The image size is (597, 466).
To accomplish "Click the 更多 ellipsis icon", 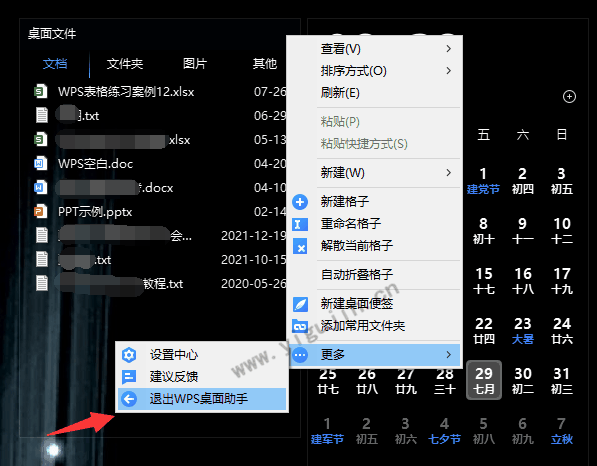I will click(x=300, y=355).
